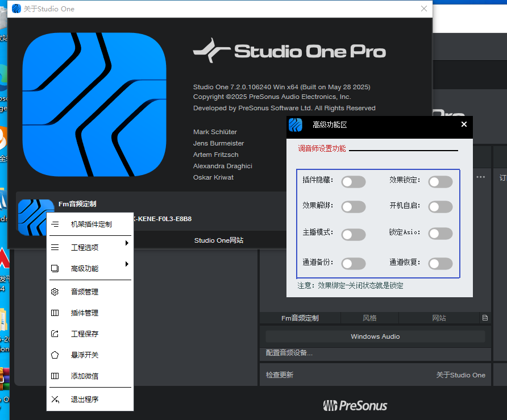This screenshot has height=420, width=507.
Task: Enable the 通道备份 switch
Action: (x=354, y=264)
